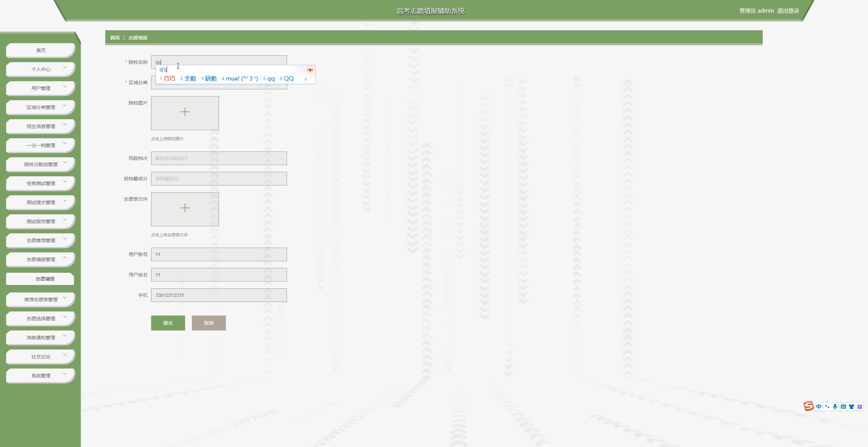
Task: Toggle IME punctuation mode icon
Action: [827, 407]
